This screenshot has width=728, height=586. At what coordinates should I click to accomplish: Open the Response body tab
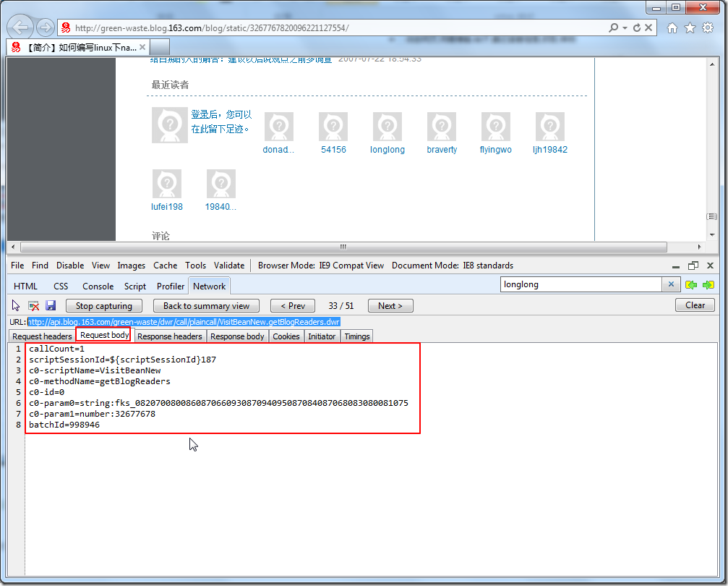click(x=237, y=336)
